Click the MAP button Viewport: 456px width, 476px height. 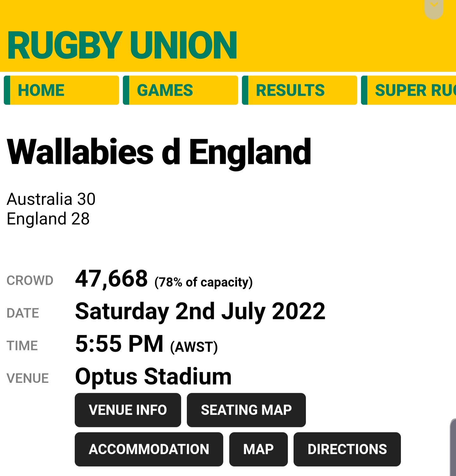pyautogui.click(x=258, y=449)
